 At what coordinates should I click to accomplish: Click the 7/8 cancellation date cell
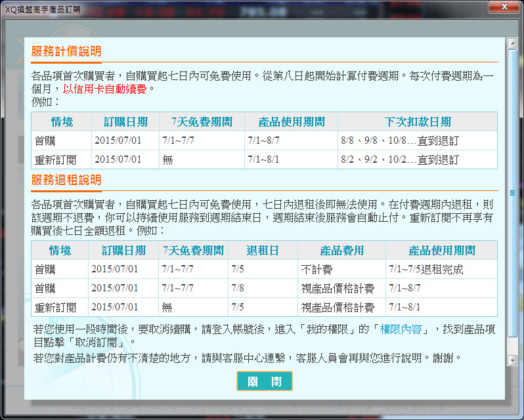tap(238, 288)
